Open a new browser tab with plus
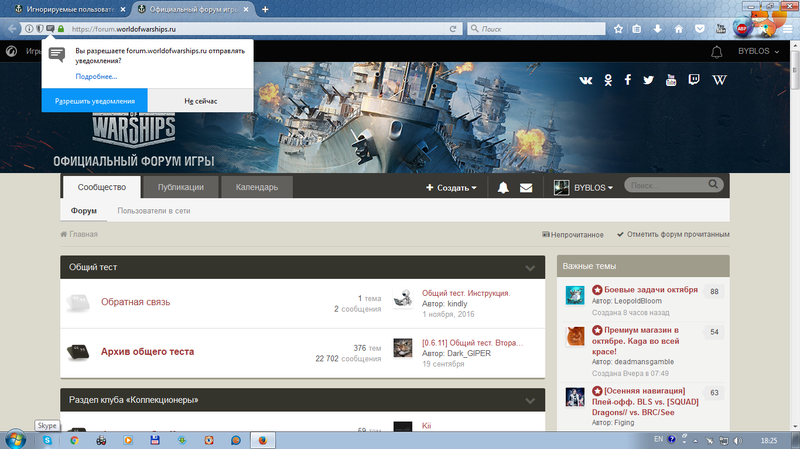This screenshot has width=800, height=449. (x=265, y=9)
